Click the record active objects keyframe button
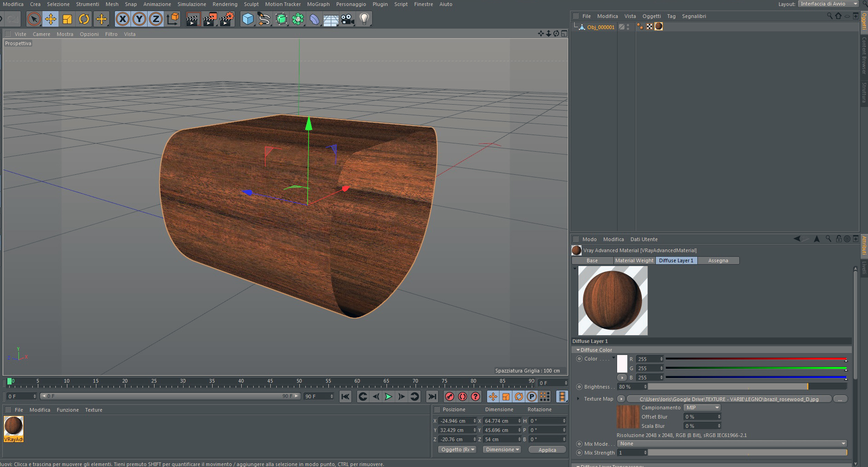This screenshot has width=868, height=467. [449, 396]
